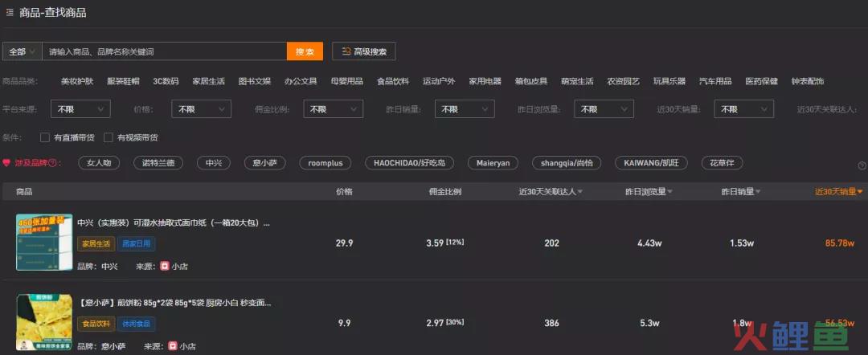868x355 pixels.
Task: Select the 母婴用品 category
Action: 346,81
